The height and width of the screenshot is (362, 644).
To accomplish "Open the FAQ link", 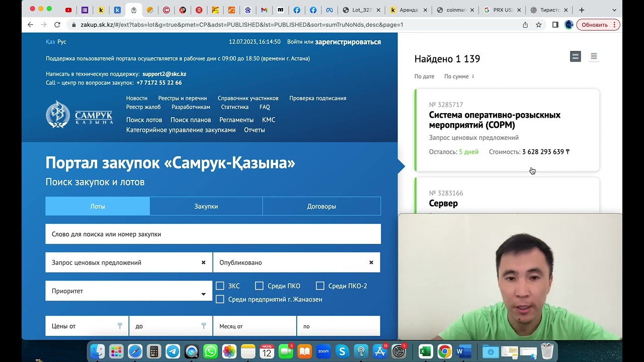I will click(x=265, y=107).
